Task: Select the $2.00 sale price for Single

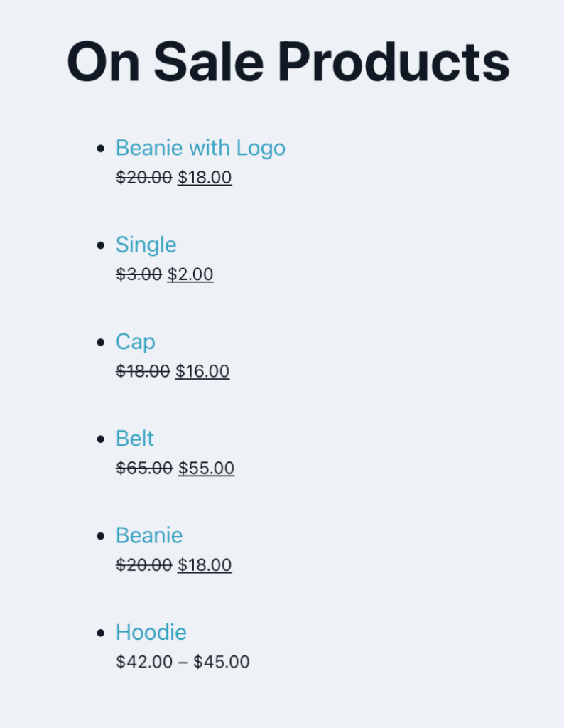Action: (190, 274)
